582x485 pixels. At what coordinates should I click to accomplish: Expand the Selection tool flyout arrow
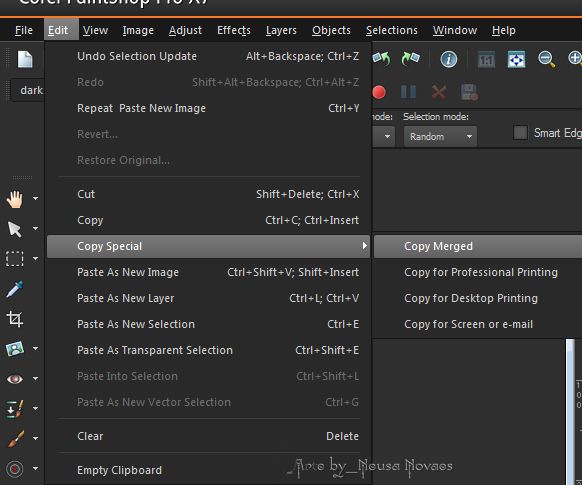[35, 259]
